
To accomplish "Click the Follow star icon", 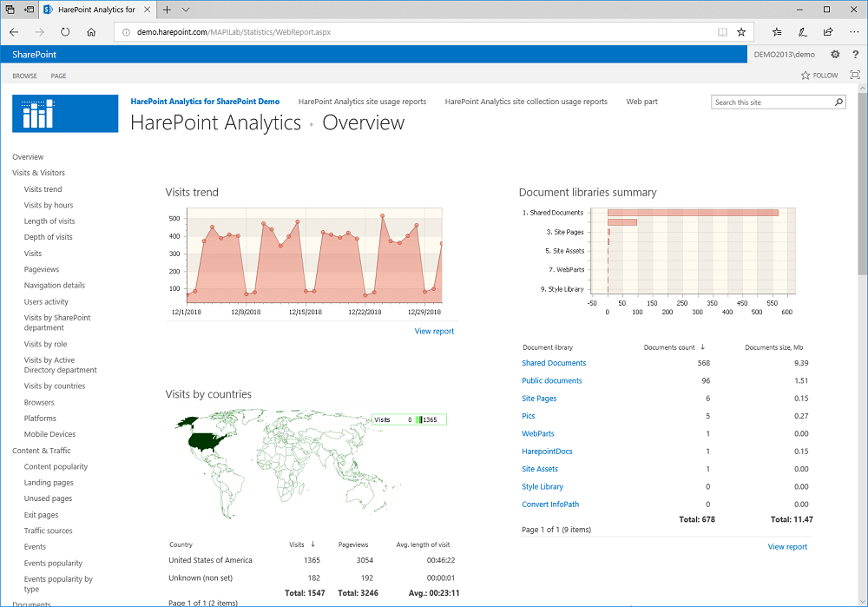I will [x=806, y=76].
